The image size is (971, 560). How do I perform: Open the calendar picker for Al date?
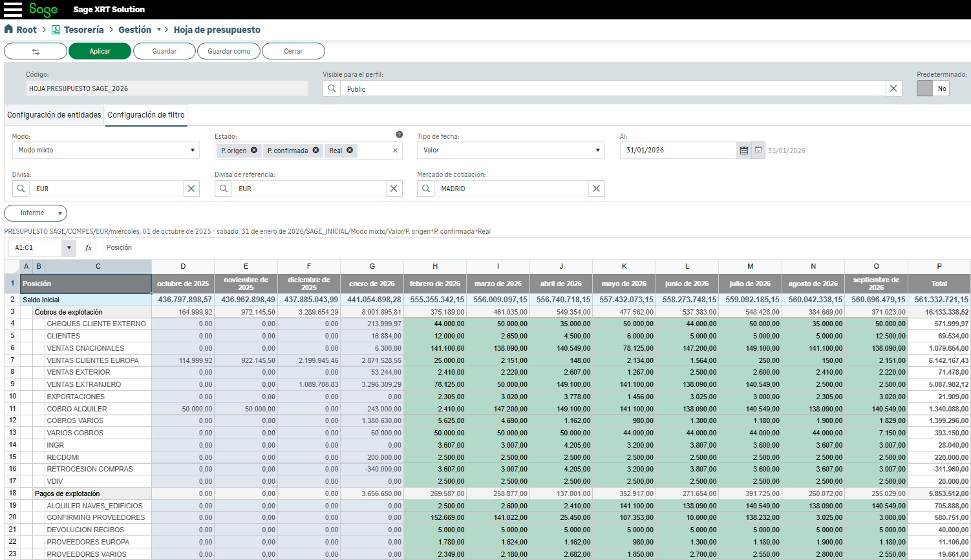(x=744, y=150)
